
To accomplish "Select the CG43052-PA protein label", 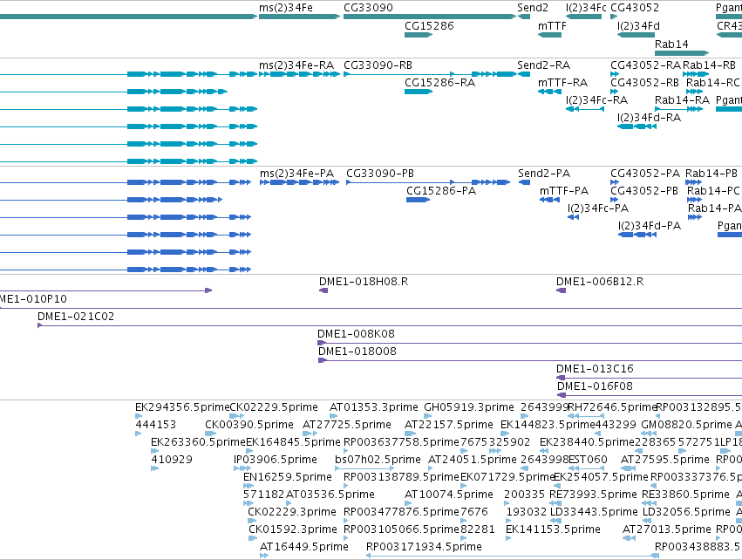I will (x=645, y=174).
